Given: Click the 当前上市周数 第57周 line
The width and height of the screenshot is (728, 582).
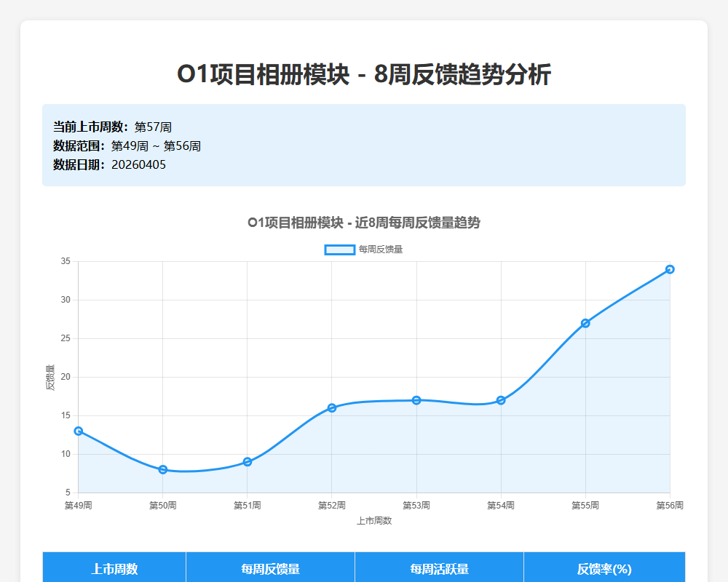Looking at the screenshot, I should 112,127.
